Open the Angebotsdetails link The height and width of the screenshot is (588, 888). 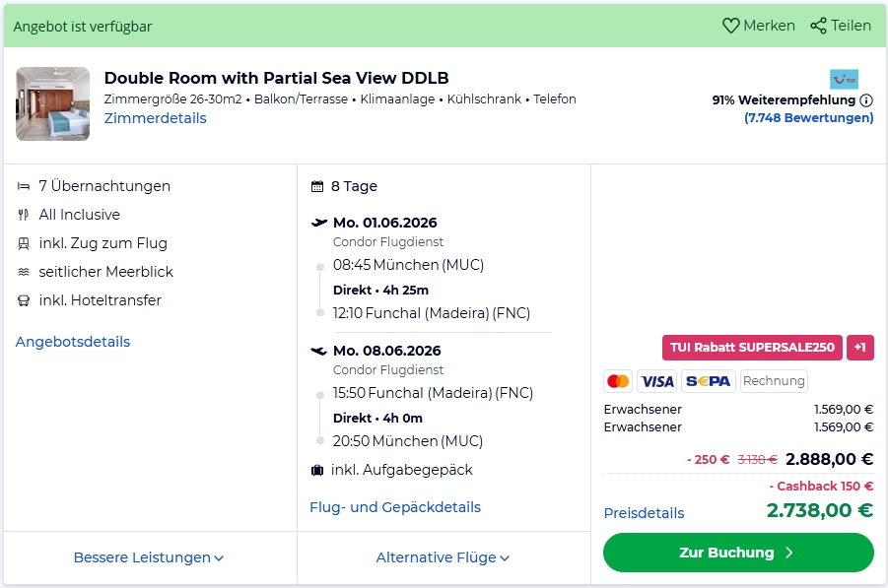73,342
